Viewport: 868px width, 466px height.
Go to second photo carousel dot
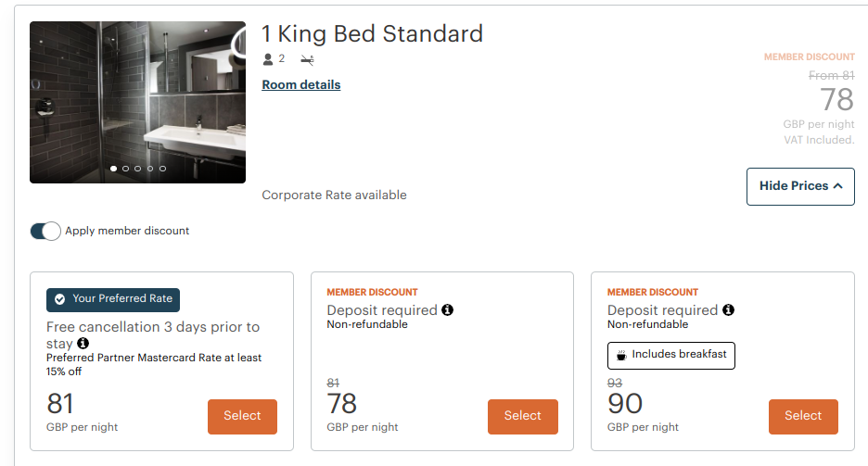[x=125, y=169]
